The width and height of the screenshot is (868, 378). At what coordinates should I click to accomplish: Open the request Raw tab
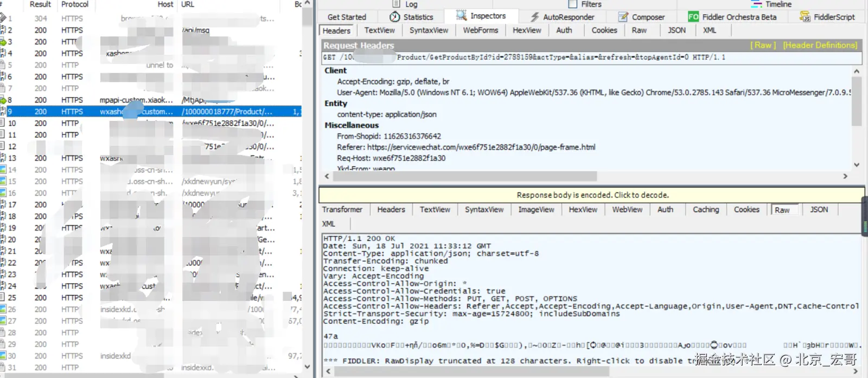pos(639,30)
